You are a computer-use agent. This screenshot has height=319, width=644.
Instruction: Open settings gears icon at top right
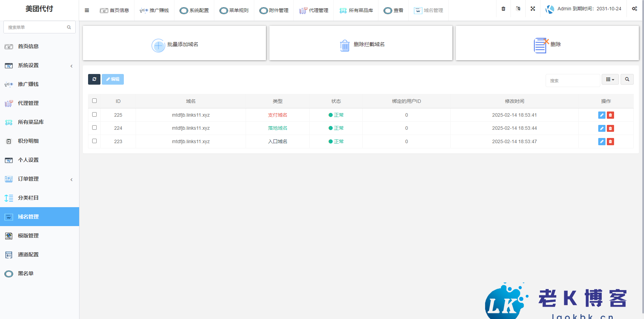(x=634, y=9)
